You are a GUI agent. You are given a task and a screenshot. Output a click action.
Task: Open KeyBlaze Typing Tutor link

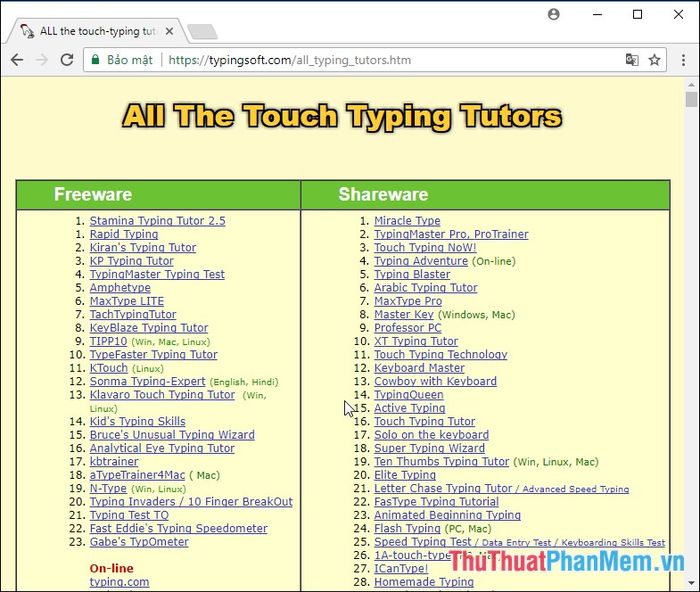click(149, 328)
